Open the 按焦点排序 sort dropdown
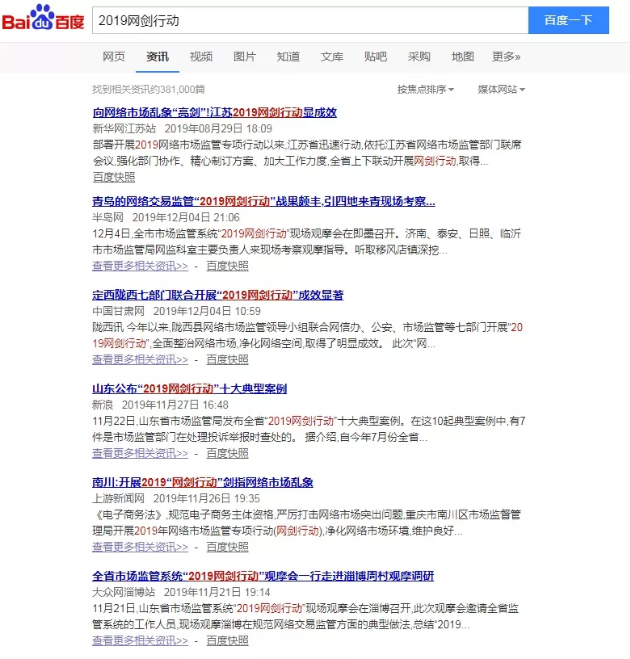Image resolution: width=630 pixels, height=659 pixels. coord(425,89)
